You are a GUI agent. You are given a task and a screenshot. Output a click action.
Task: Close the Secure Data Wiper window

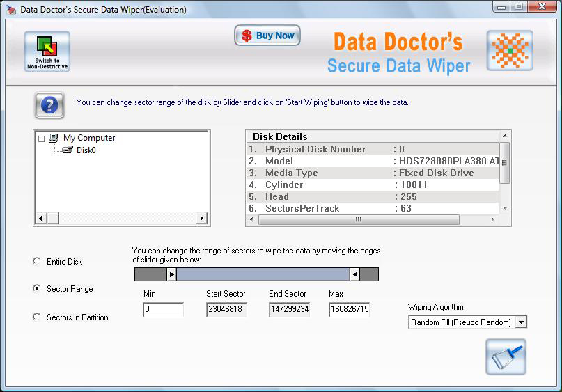pyautogui.click(x=542, y=7)
